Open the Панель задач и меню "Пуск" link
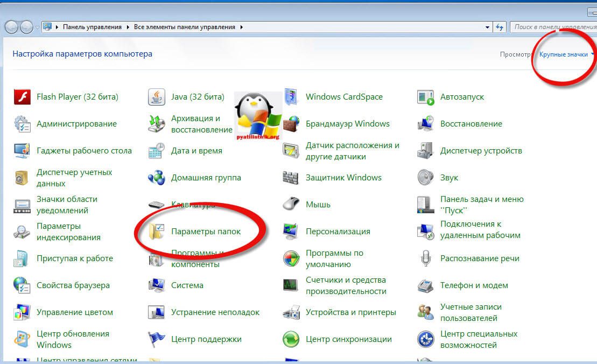597x364 pixels. (482, 205)
